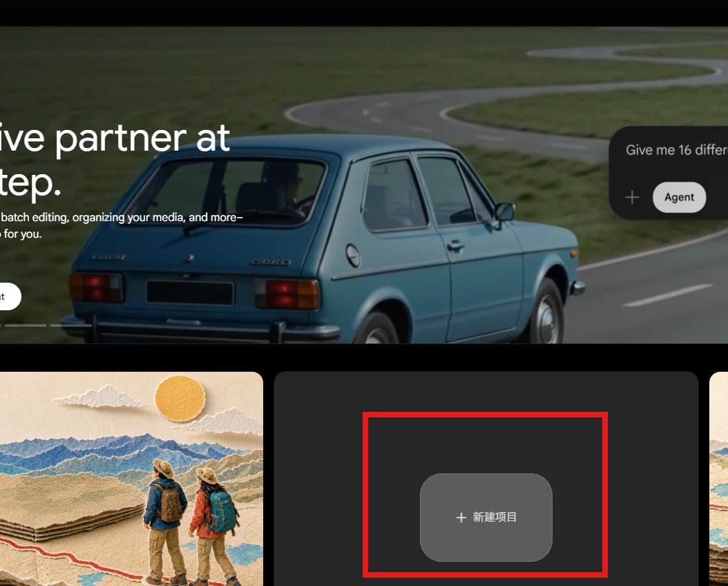Select the cut-off carousel segment at left edge
The height and width of the screenshot is (586, 728).
[x=1, y=325]
